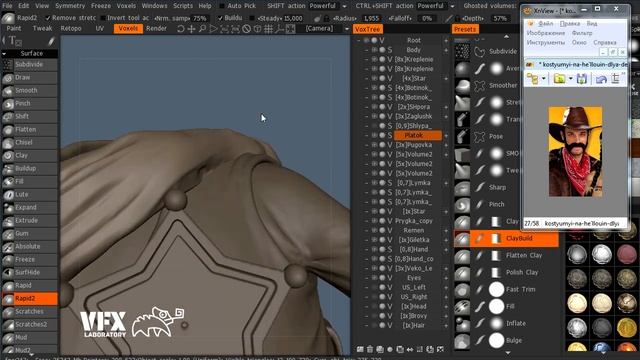The height and width of the screenshot is (360, 640).
Task: Expand the plus beside Platok layer
Action: click(x=446, y=136)
